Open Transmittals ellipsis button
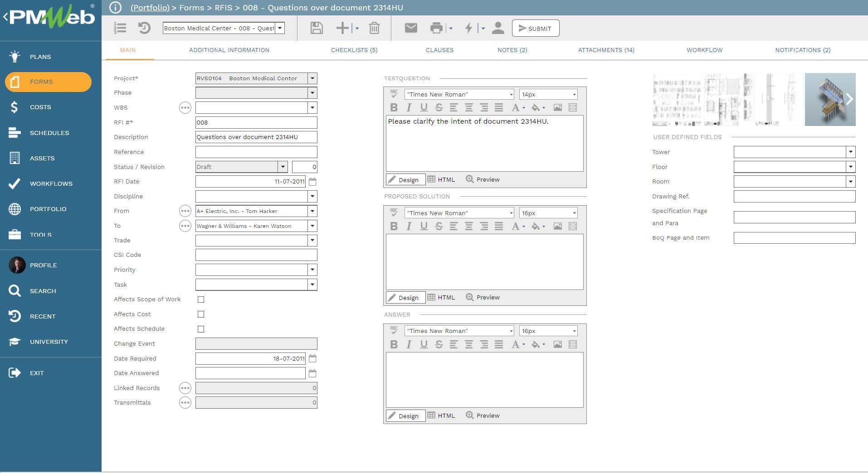The width and height of the screenshot is (868, 473). [x=185, y=403]
